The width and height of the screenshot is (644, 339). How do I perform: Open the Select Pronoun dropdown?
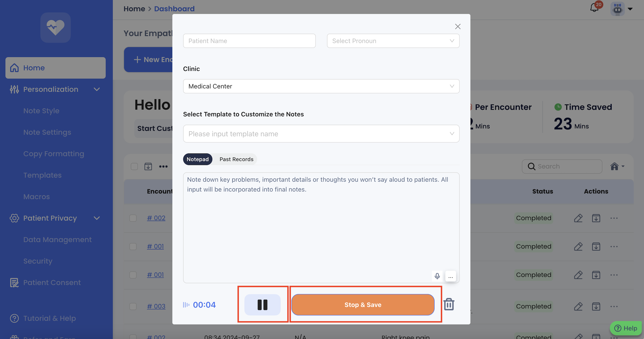click(x=393, y=41)
